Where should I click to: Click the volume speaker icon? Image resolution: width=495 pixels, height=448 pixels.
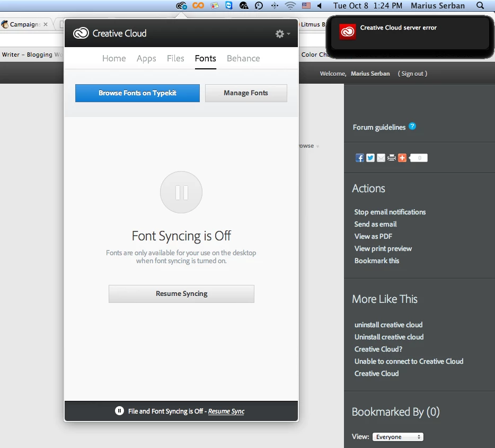point(320,6)
